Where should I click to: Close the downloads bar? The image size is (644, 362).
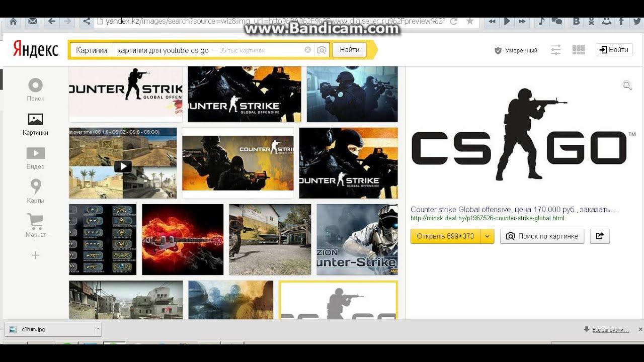pyautogui.click(x=640, y=329)
